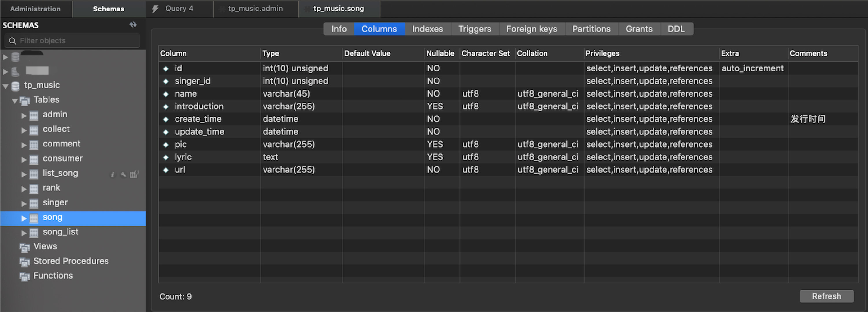Click the Functions folder icon
Viewport: 868px width, 312px height.
click(x=25, y=277)
